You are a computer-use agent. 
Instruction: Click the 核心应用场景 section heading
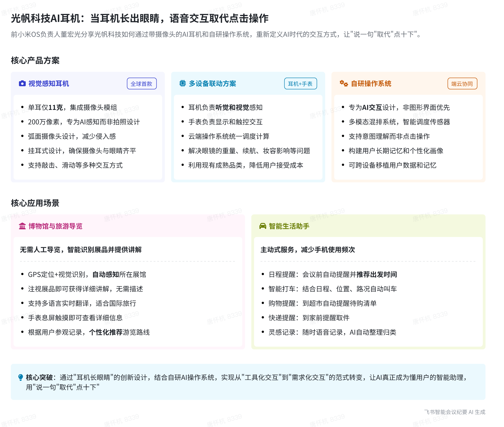pos(35,203)
